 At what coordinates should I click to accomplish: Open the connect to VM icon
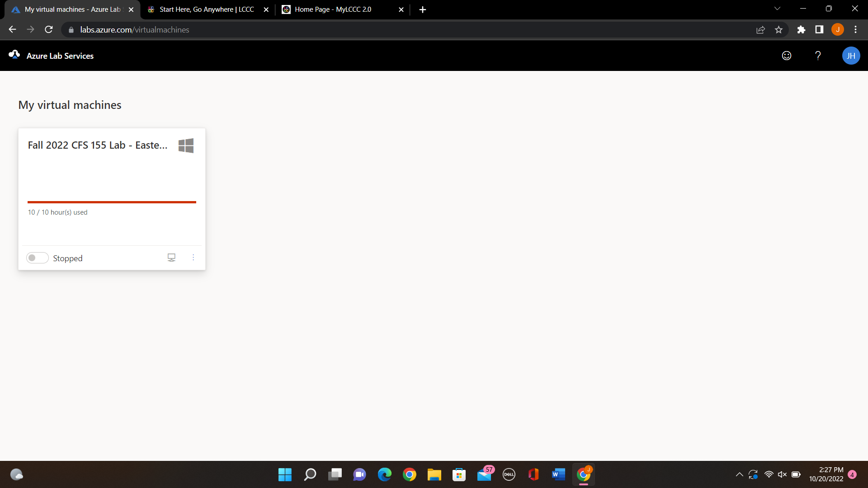pos(171,257)
